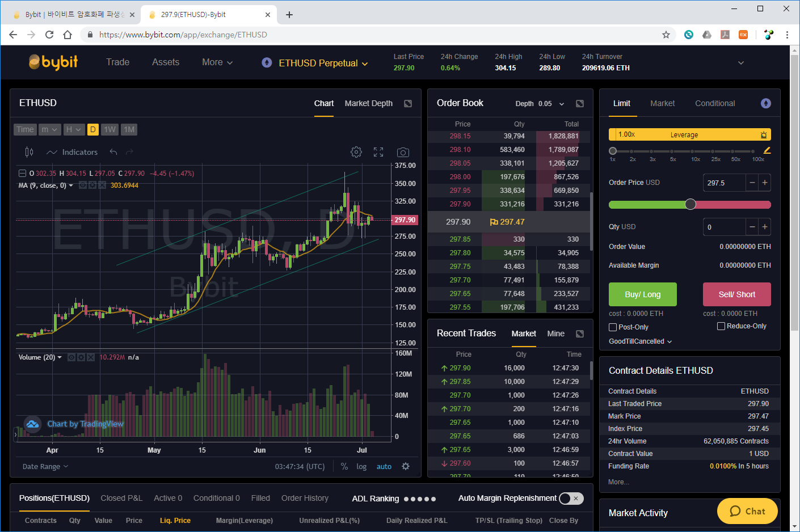The height and width of the screenshot is (532, 800).
Task: Redo the chart action
Action: [129, 152]
